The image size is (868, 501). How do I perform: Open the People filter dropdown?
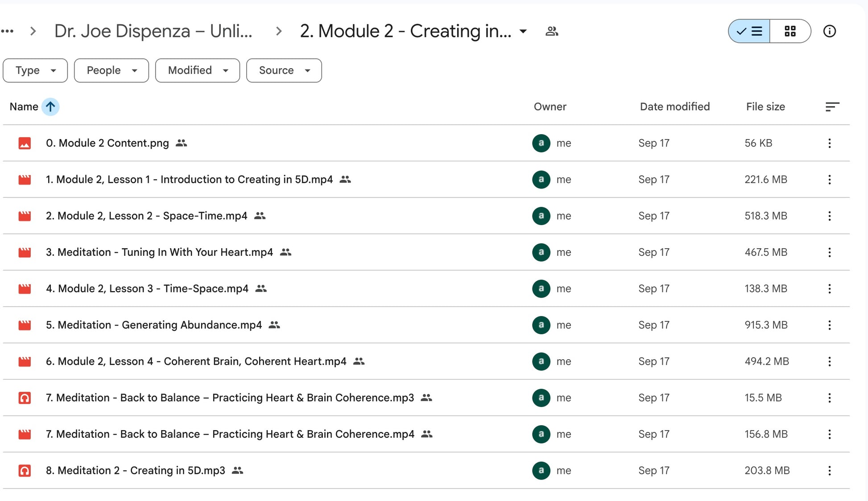point(112,70)
